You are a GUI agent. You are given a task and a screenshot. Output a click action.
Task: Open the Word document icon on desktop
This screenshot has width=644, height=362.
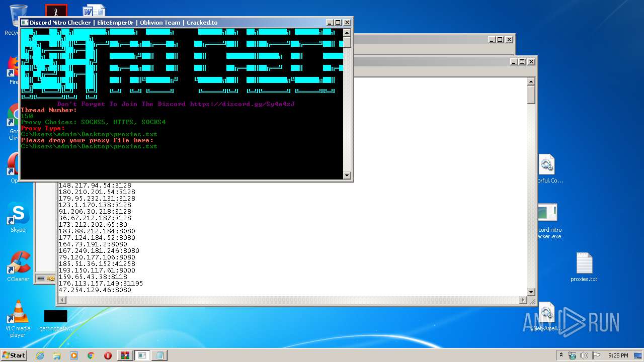(94, 10)
